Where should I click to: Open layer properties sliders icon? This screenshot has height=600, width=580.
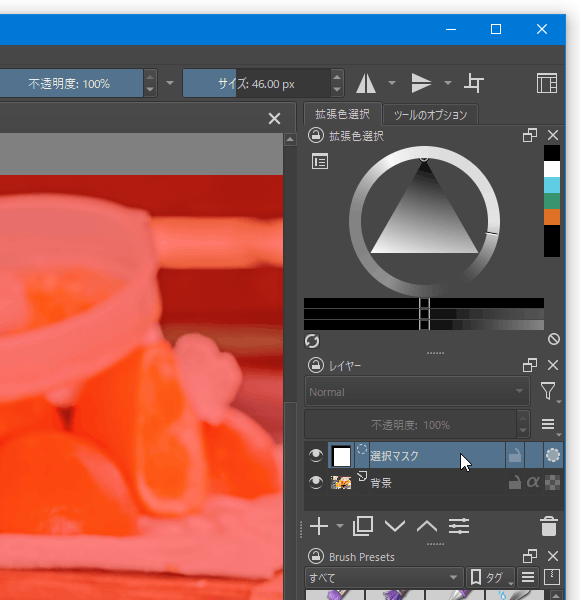(x=459, y=526)
